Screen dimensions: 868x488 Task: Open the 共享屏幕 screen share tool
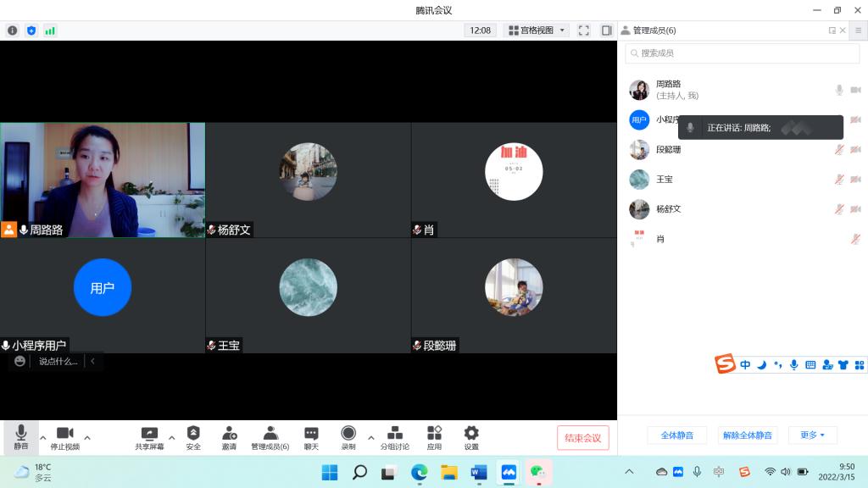[x=149, y=437]
